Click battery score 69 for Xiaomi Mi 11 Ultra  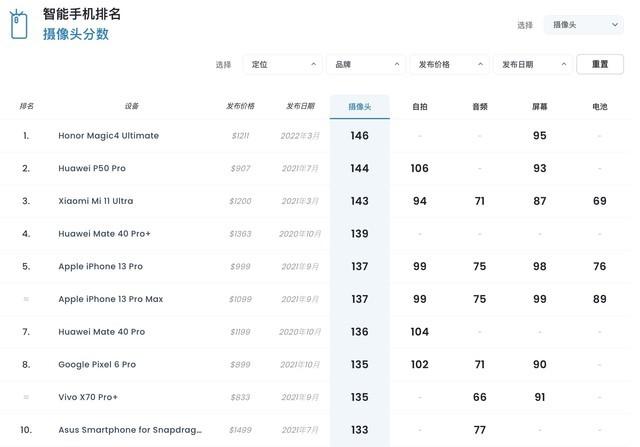coord(600,201)
